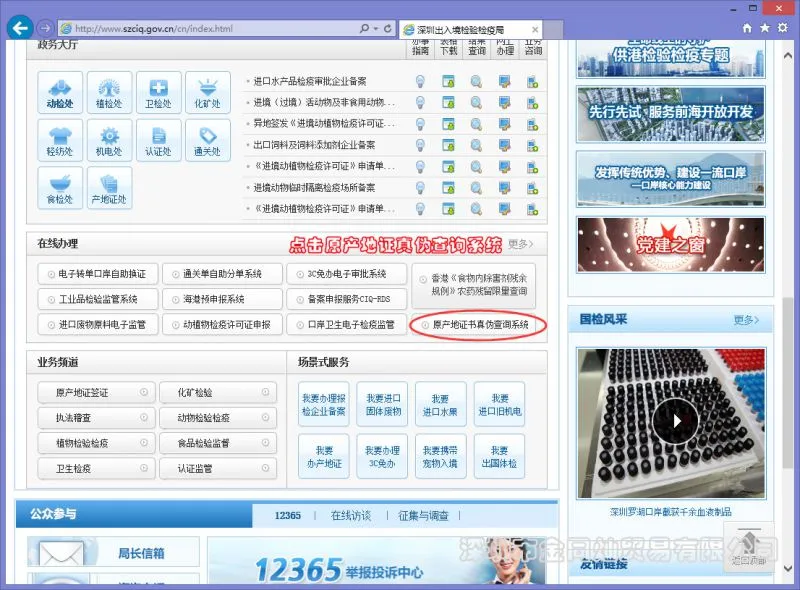Open the 党建之窗 banner
Viewport: 800px width, 590px height.
pos(670,245)
